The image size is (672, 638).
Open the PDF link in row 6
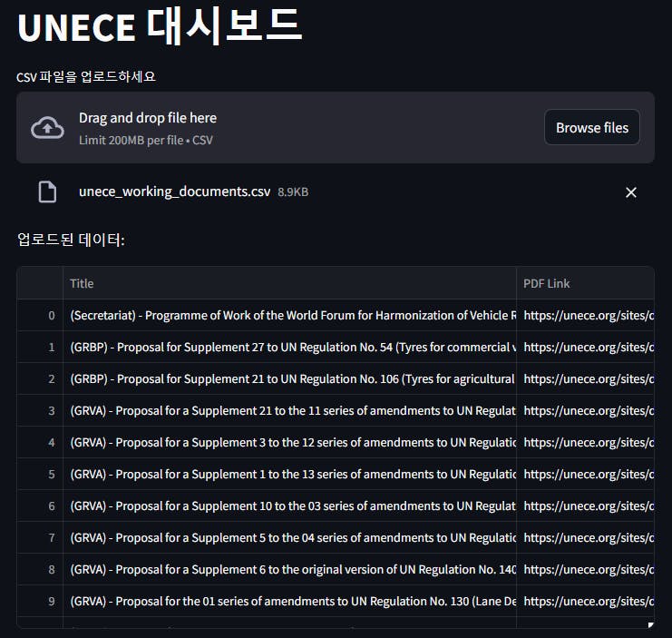(586, 505)
